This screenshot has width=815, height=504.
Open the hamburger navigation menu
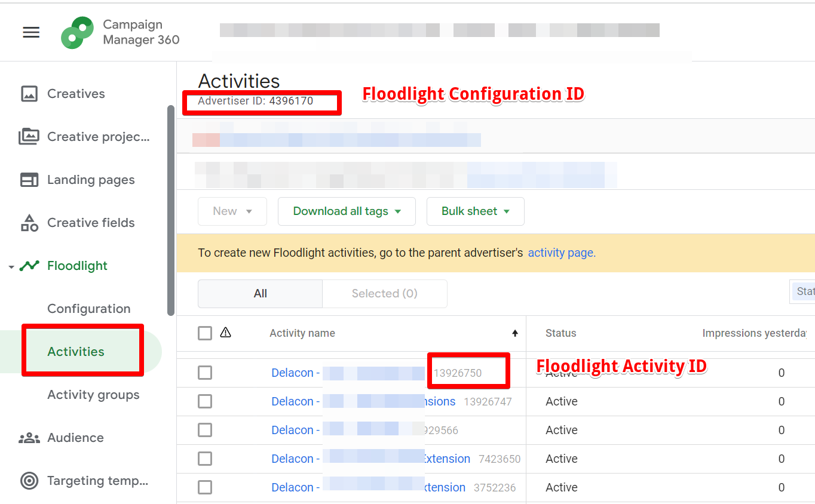[x=31, y=32]
